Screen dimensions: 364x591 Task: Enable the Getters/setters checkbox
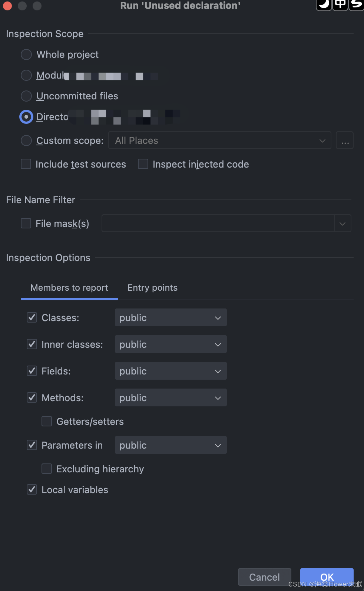47,421
